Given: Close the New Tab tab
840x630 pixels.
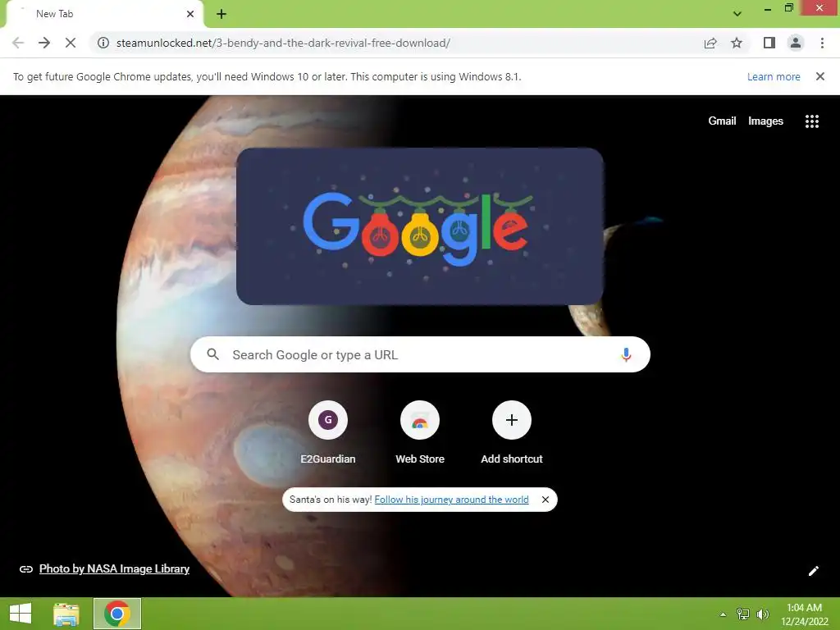Looking at the screenshot, I should 190,14.
